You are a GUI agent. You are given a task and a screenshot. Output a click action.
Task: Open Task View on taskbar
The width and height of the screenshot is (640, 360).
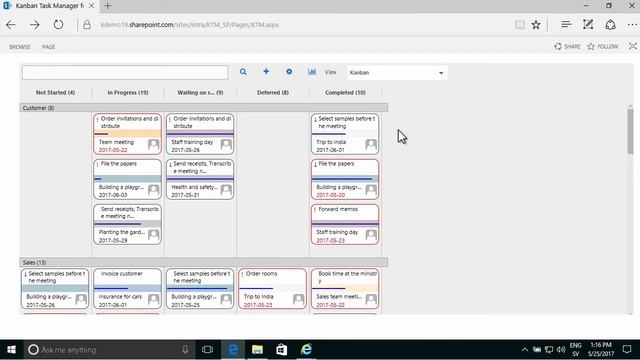click(207, 350)
